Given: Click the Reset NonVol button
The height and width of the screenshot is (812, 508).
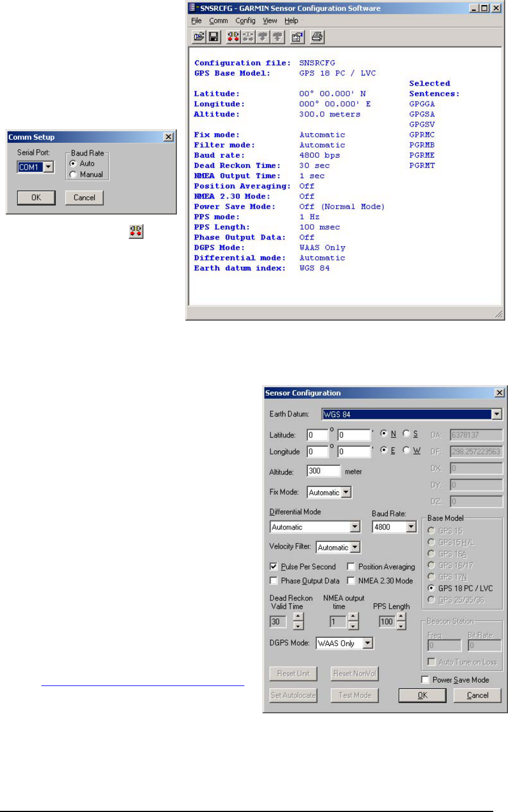Looking at the screenshot, I should tap(354, 674).
